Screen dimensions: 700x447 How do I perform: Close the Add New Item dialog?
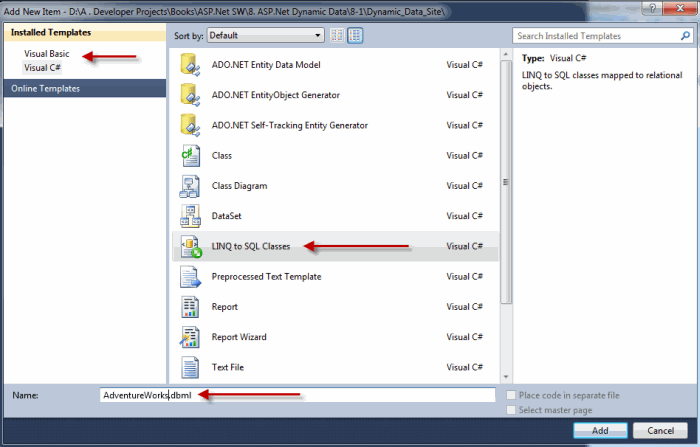click(680, 8)
